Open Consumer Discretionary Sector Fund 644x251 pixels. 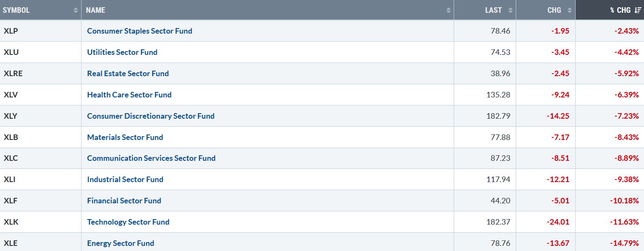coord(151,116)
